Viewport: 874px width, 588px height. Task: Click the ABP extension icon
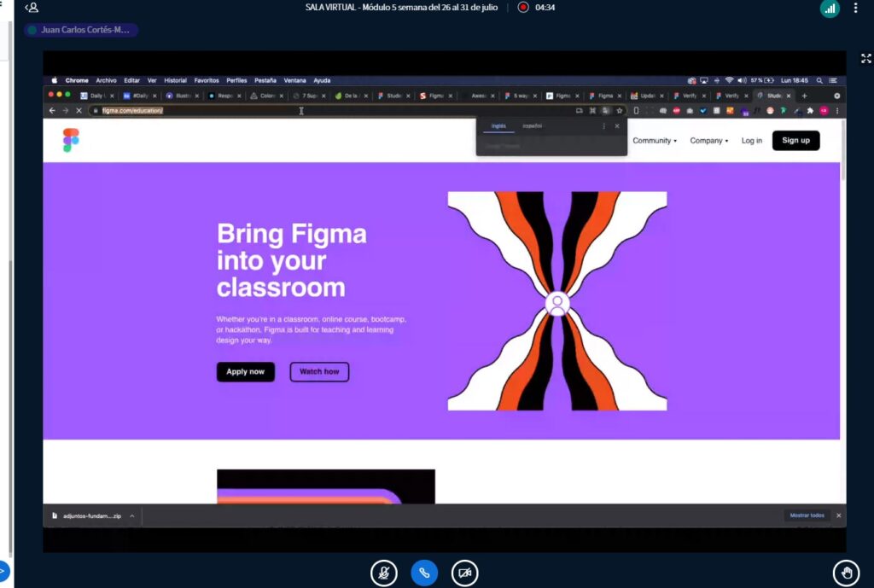(x=676, y=110)
